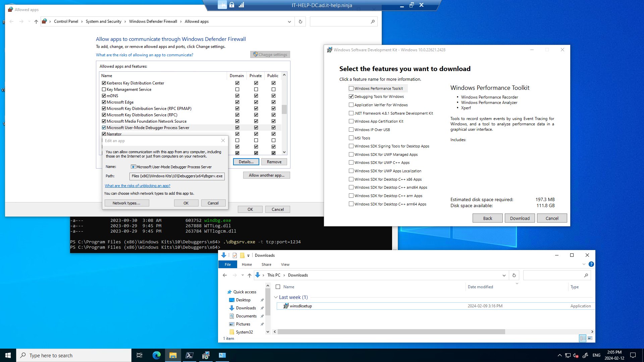This screenshot has width=644, height=362.
Task: Open recent locations dropdown in Downloads
Action: [243, 275]
